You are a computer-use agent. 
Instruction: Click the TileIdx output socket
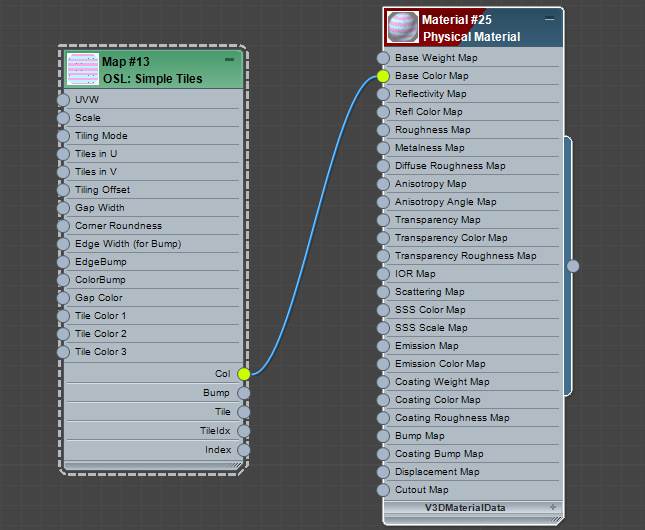[x=244, y=431]
